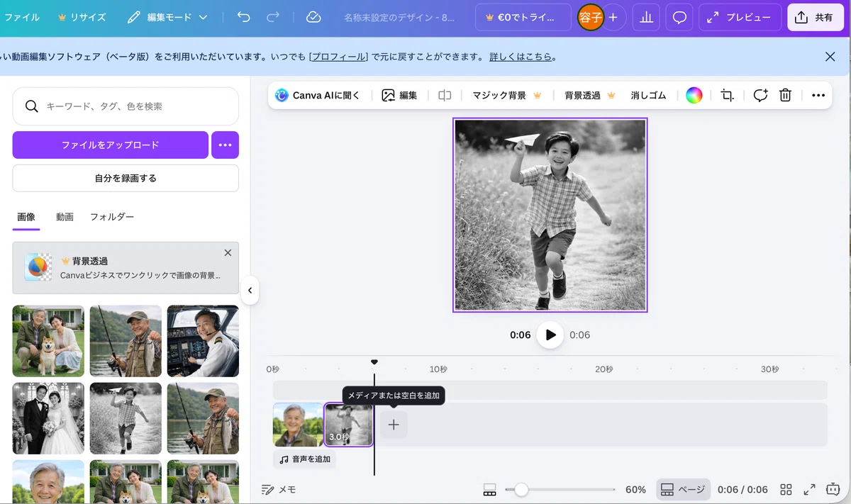Select the 3.0秒 timeline clip
The width and height of the screenshot is (851, 504).
349,425
